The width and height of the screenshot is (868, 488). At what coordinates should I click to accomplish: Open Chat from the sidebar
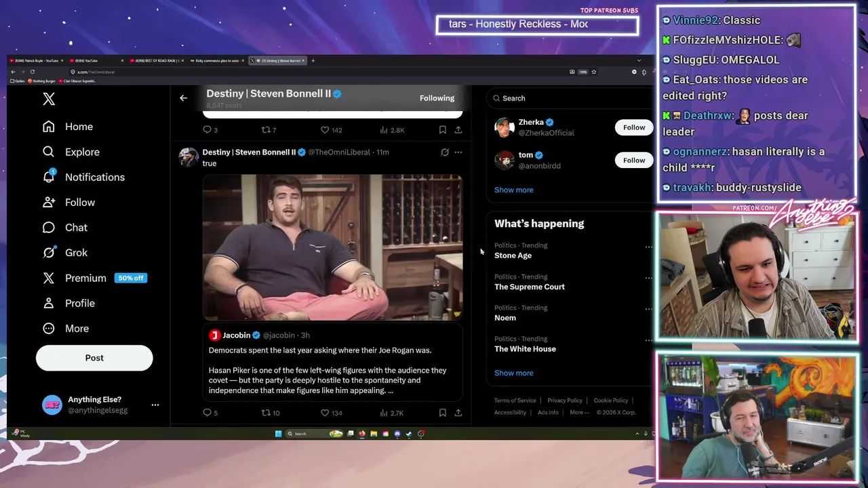pos(65,227)
